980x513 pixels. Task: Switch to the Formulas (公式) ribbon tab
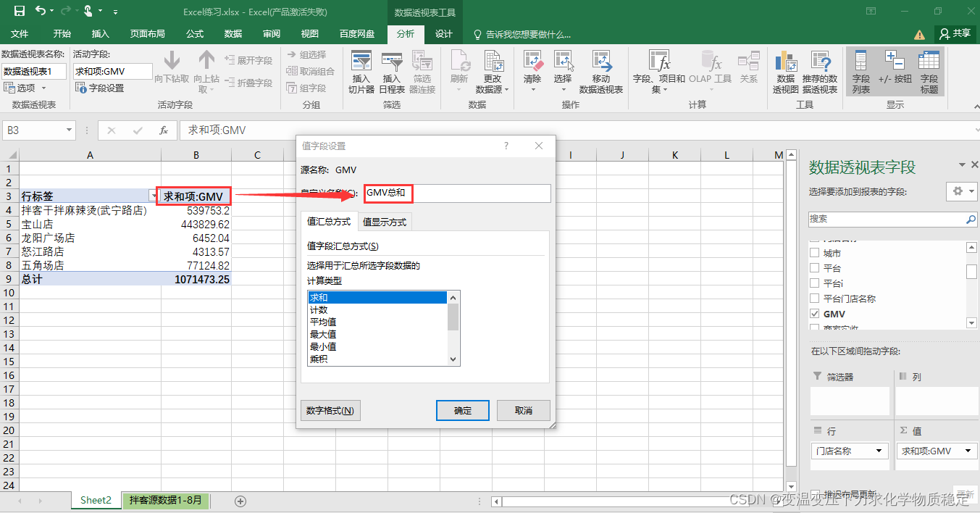(195, 34)
